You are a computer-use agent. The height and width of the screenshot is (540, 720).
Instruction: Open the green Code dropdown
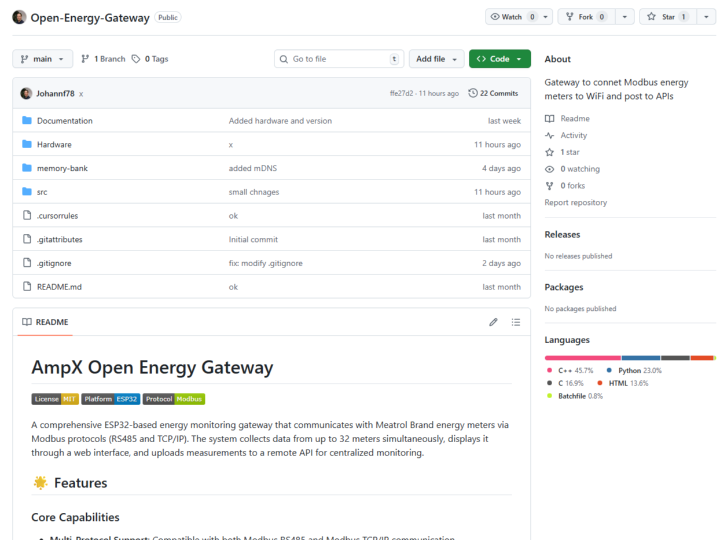click(x=499, y=59)
